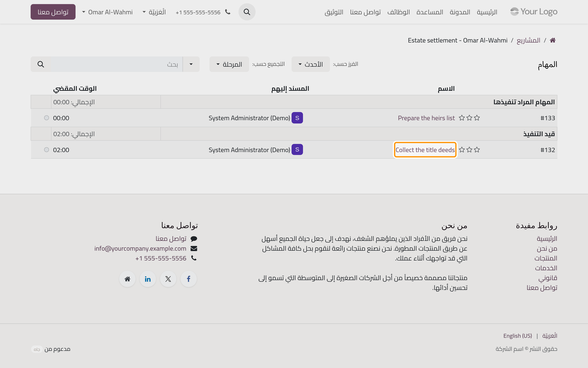Click the footer phone number +1 555-555-5556

coord(161,258)
